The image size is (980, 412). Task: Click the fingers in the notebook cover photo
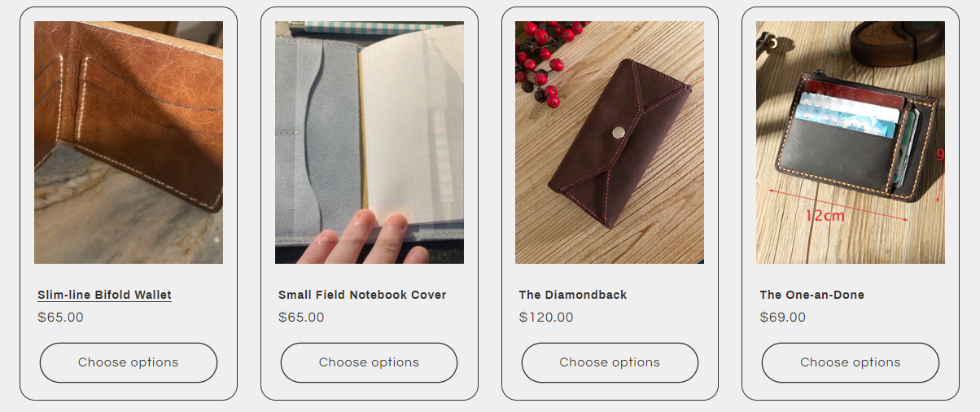coord(363,239)
